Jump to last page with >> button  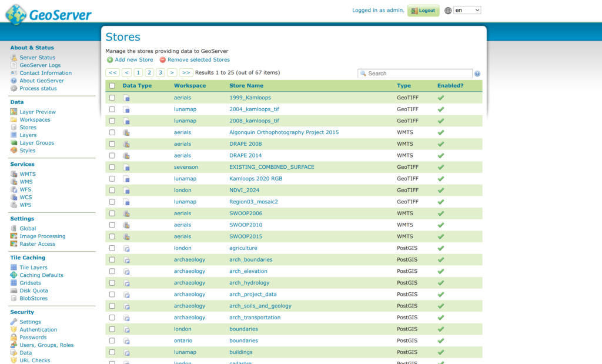pyautogui.click(x=186, y=73)
